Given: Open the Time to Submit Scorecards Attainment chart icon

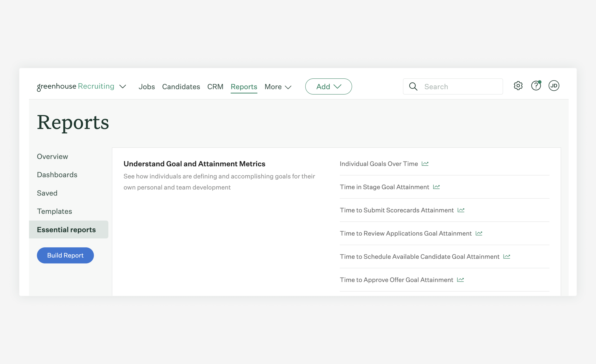Looking at the screenshot, I should [461, 210].
